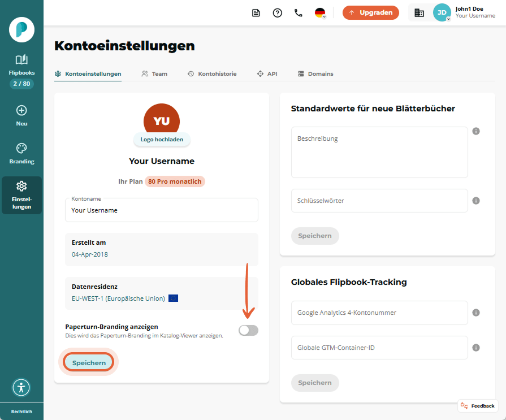Image resolution: width=506 pixels, height=420 pixels.
Task: Show info for GTM-Container-ID field
Action: pos(476,348)
